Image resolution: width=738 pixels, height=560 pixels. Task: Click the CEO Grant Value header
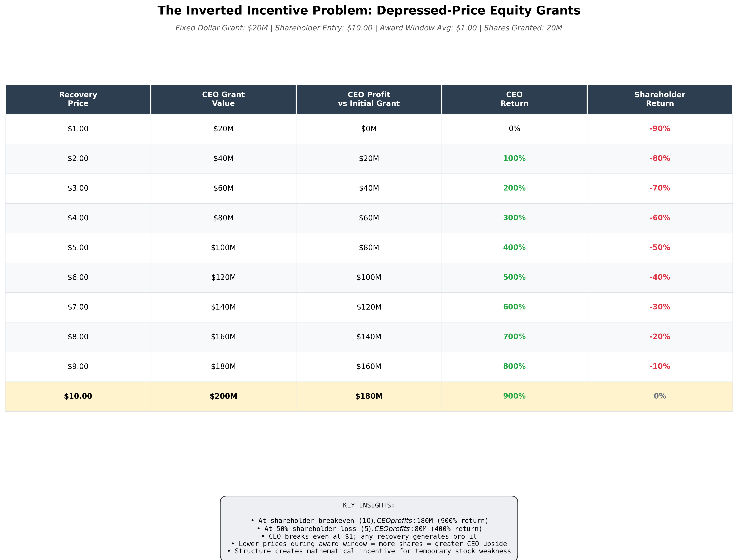223,99
